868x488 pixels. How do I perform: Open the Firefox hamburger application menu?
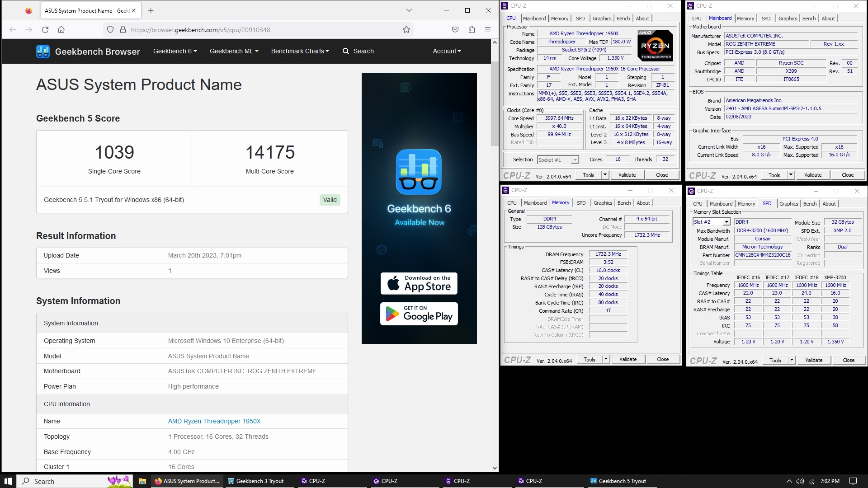coord(488,30)
